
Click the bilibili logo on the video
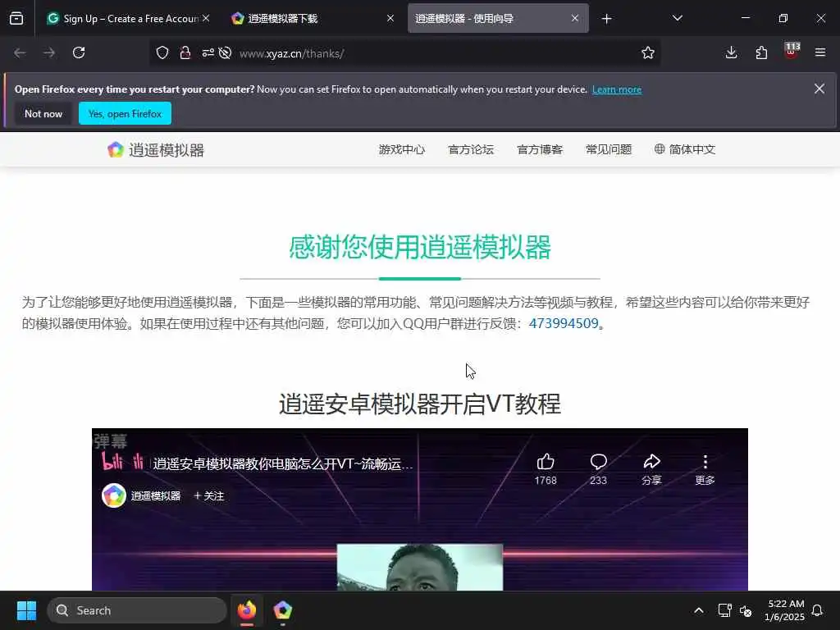pos(123,461)
